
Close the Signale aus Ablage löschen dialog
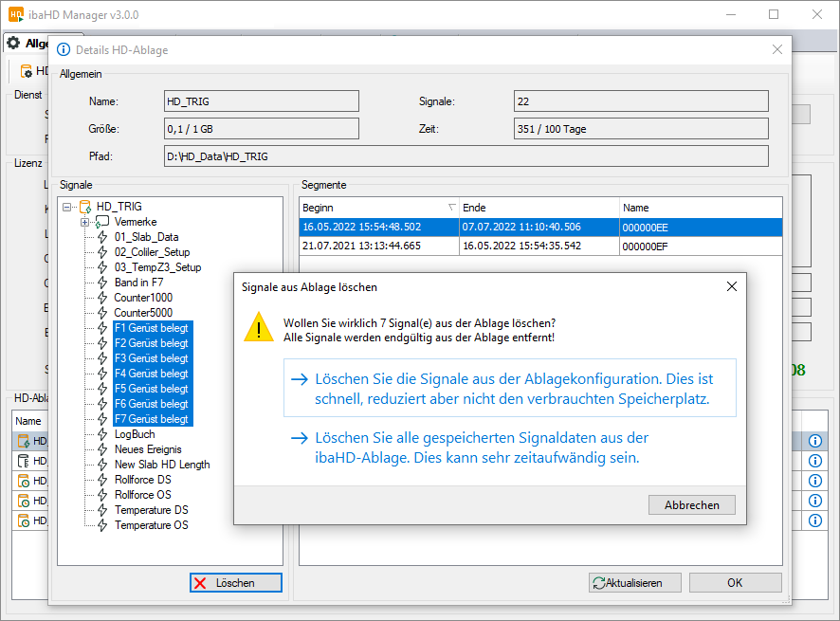[x=731, y=286]
